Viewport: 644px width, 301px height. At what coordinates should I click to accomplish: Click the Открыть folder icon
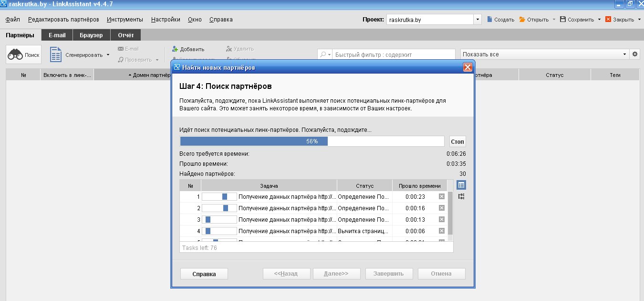tap(522, 20)
